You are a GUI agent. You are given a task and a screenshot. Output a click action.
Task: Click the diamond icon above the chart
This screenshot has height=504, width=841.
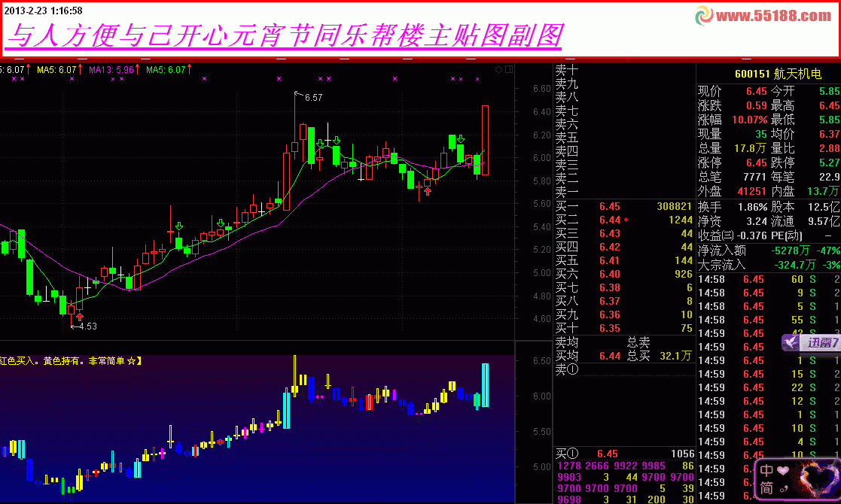click(x=499, y=70)
